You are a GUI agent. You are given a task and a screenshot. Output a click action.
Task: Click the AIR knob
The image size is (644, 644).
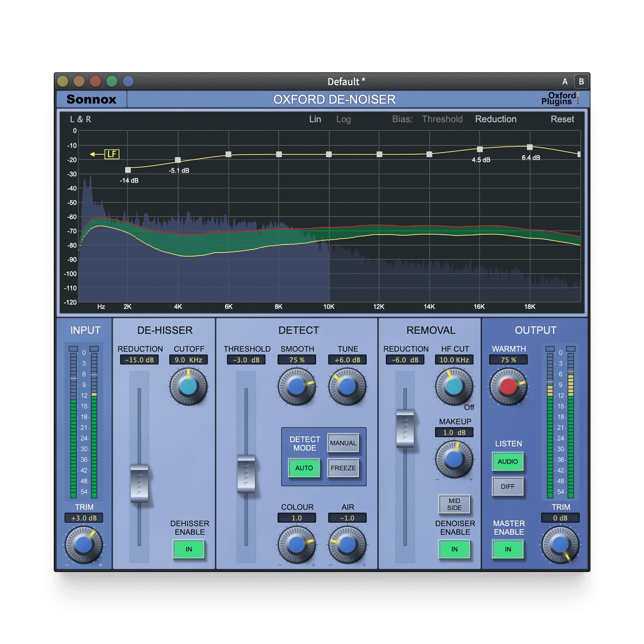[347, 545]
